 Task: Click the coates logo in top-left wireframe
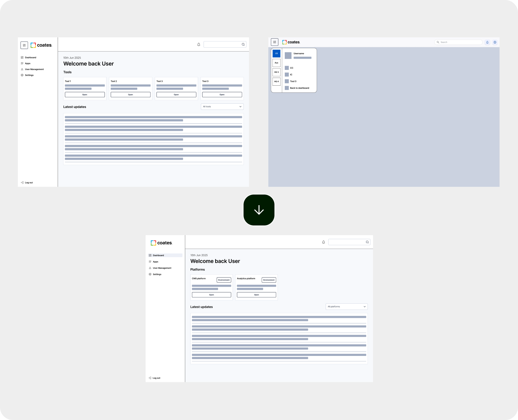coord(41,45)
